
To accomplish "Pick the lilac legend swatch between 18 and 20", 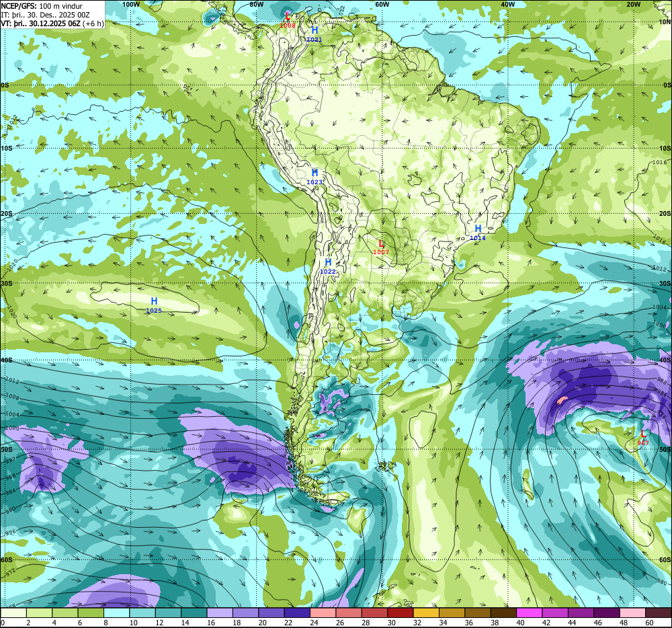I will [245, 613].
